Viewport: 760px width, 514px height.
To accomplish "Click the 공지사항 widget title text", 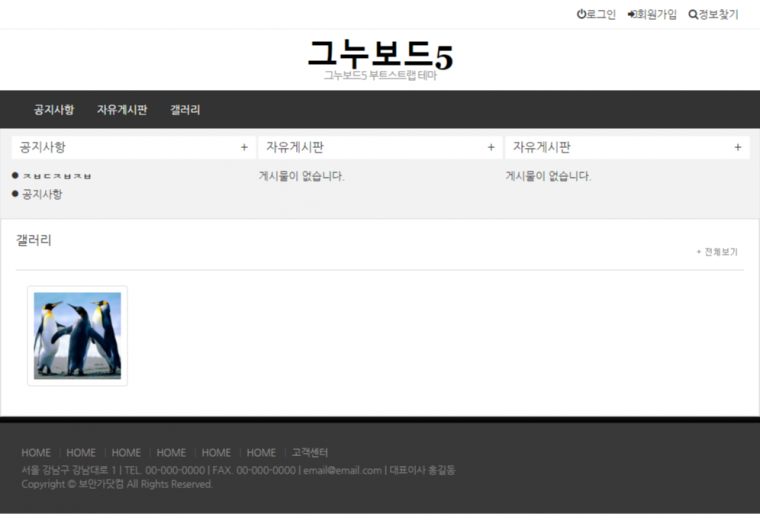I will (x=43, y=147).
